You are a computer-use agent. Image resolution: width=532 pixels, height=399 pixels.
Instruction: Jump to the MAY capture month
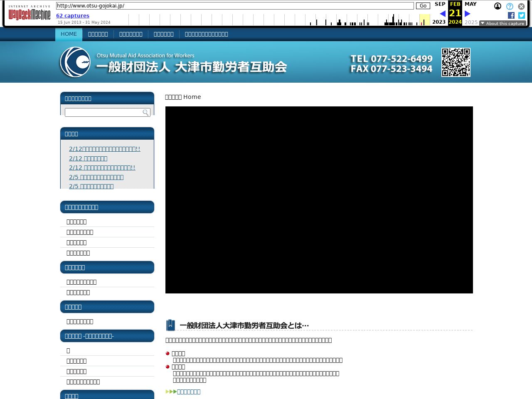[470, 4]
